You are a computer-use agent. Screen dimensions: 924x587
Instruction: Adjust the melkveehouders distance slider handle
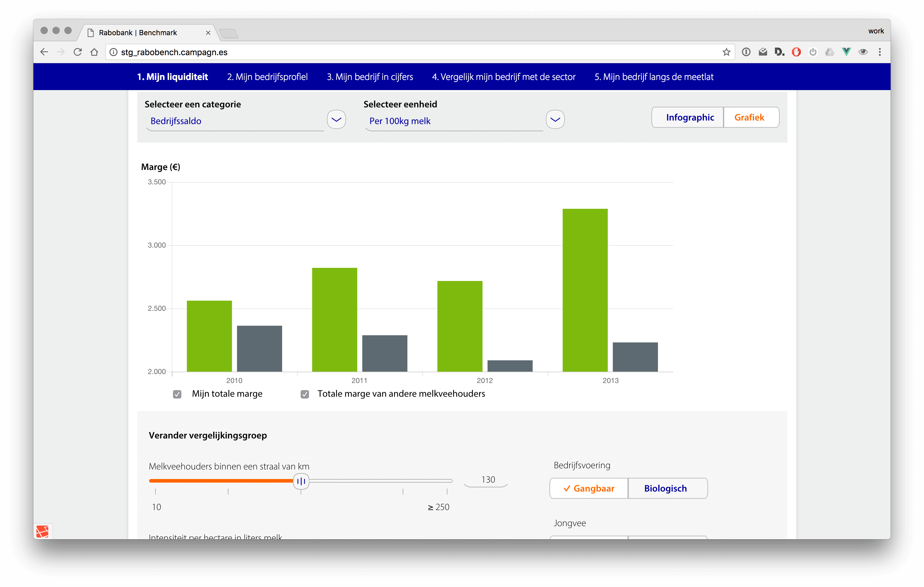click(301, 481)
